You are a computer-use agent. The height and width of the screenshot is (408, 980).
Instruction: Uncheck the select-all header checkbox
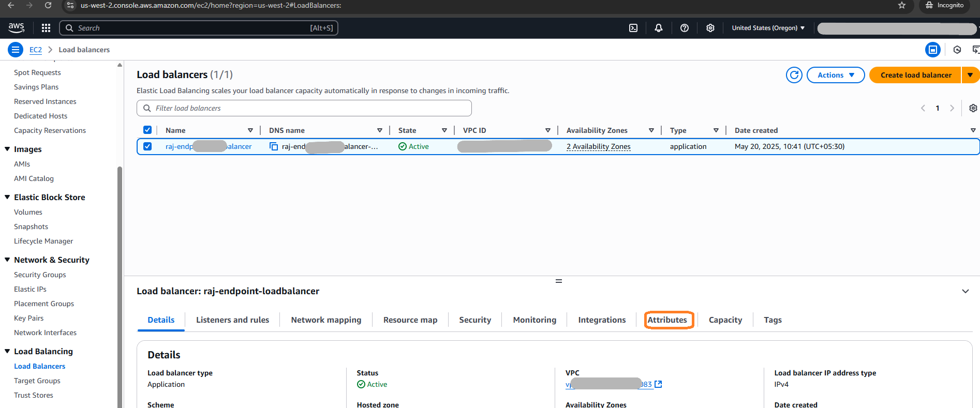(x=147, y=130)
